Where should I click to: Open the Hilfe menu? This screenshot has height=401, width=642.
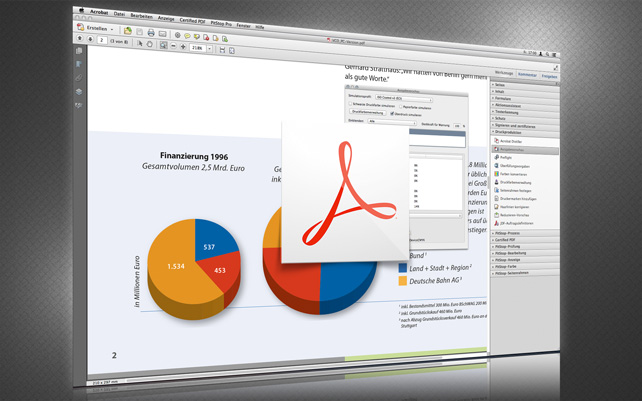[260, 27]
